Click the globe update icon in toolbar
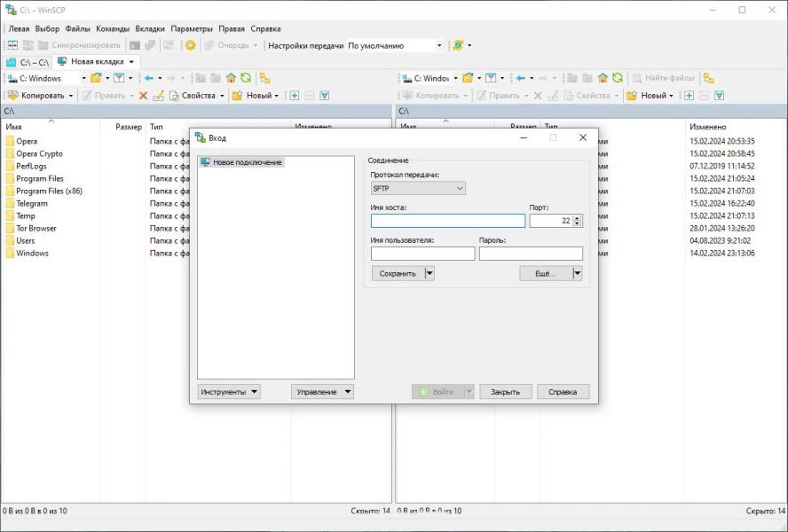 [x=458, y=45]
